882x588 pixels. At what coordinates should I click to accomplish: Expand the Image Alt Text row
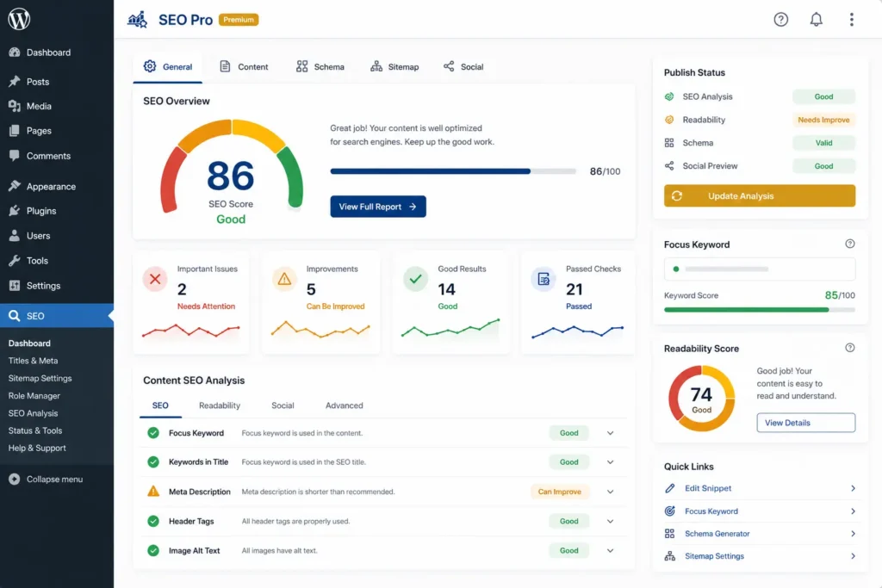coord(611,550)
